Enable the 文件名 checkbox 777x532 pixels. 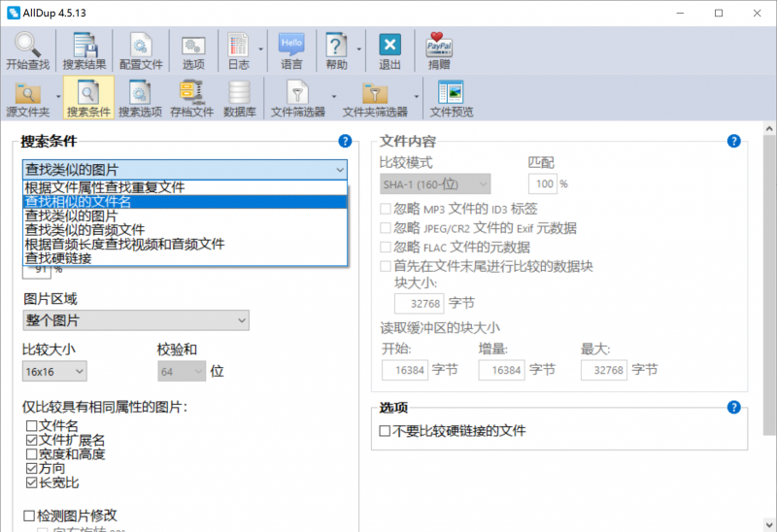31,425
